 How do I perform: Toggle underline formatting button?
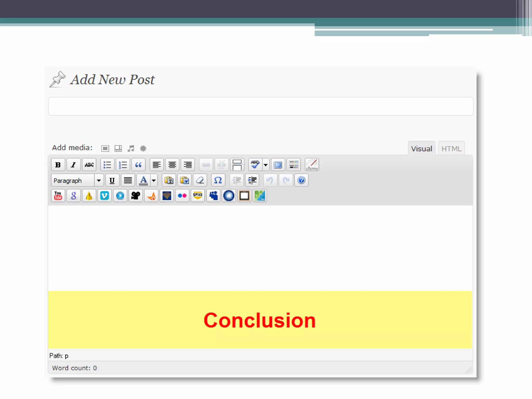112,180
